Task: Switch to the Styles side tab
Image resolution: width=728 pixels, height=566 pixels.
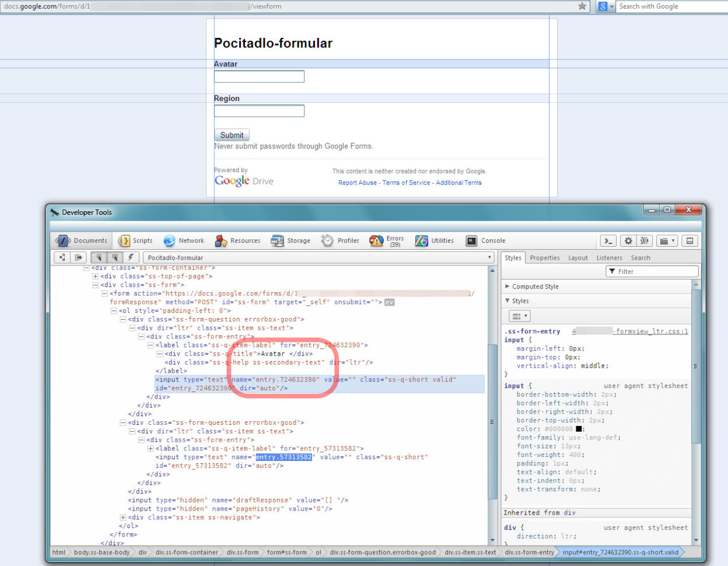Action: (513, 257)
